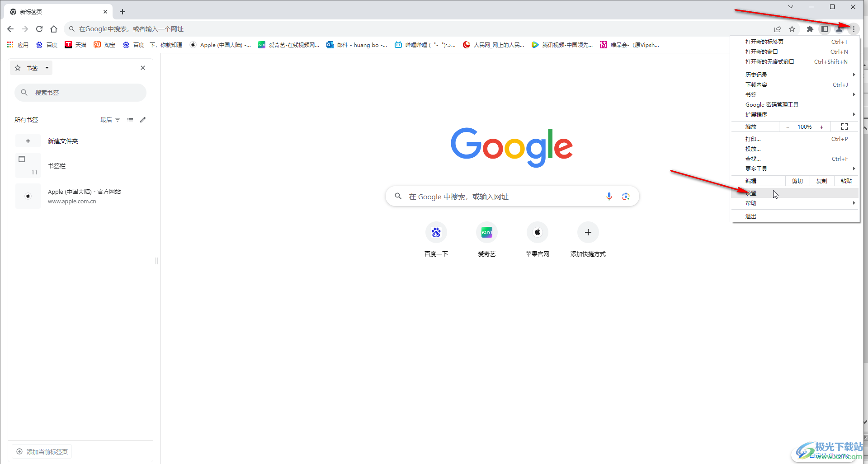Open the Chrome three-dot menu
This screenshot has height=464, width=868.
(x=854, y=29)
